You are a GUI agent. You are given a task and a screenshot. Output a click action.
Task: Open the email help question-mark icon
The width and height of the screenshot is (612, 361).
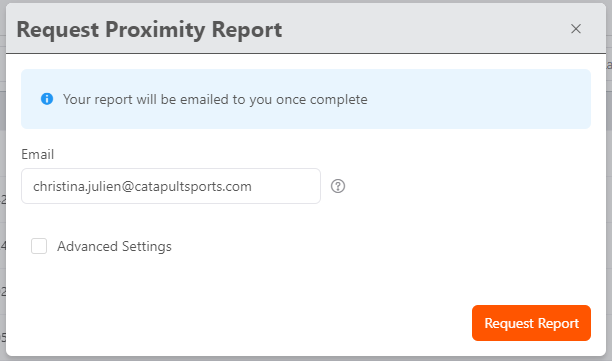[338, 186]
